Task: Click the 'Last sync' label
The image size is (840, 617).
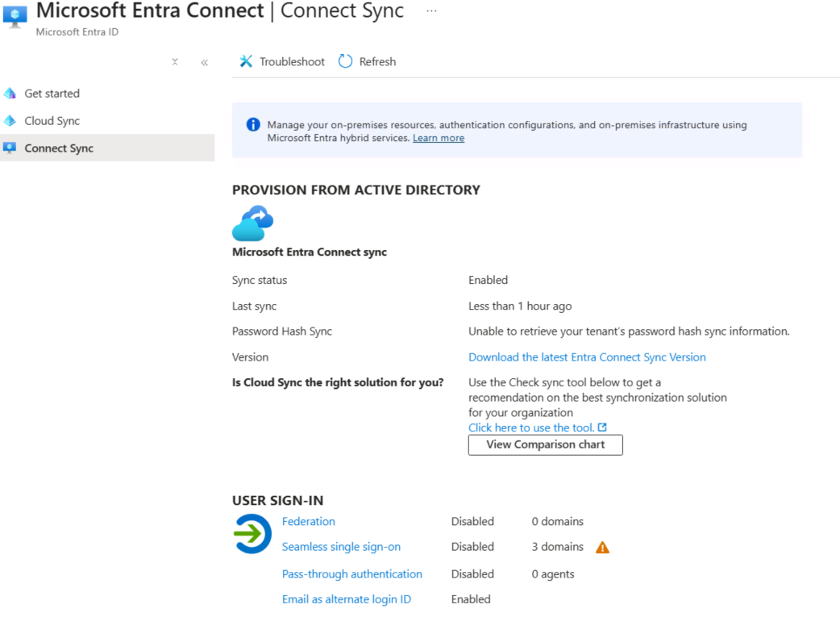Action: tap(255, 306)
